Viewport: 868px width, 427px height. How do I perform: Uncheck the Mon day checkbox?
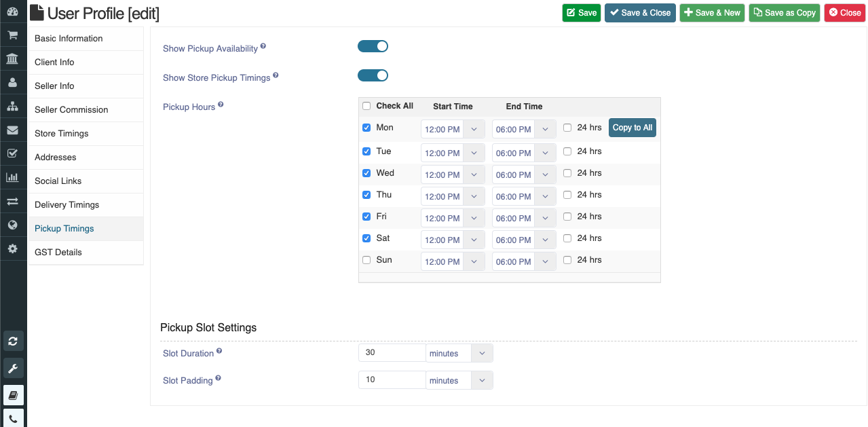click(x=366, y=128)
